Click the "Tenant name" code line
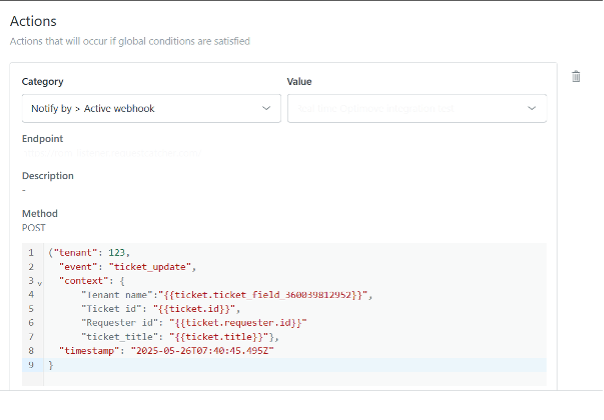 coord(227,295)
